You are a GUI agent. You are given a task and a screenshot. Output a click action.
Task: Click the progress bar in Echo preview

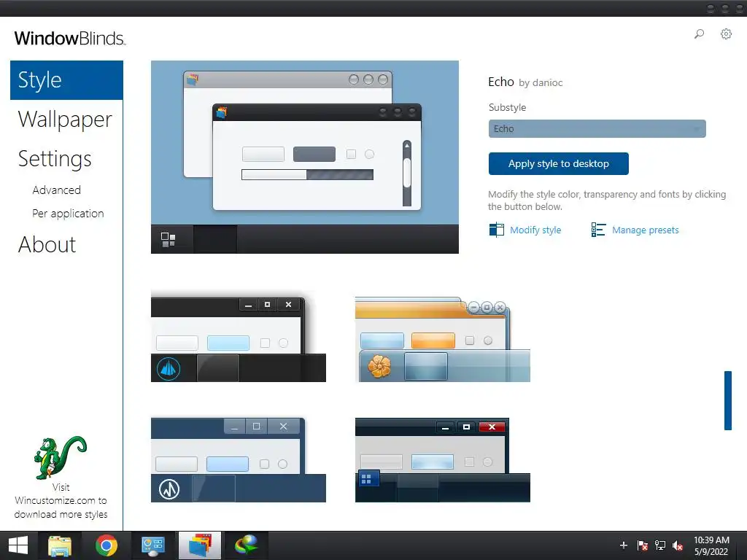pyautogui.click(x=307, y=175)
